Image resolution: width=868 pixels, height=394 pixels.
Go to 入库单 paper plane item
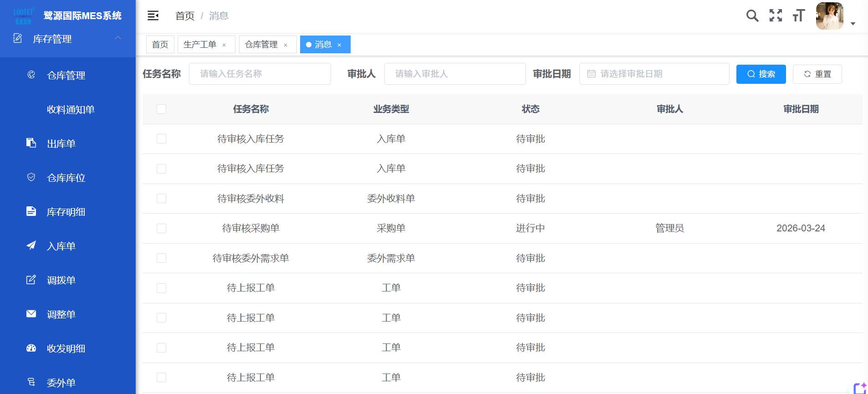coord(61,246)
